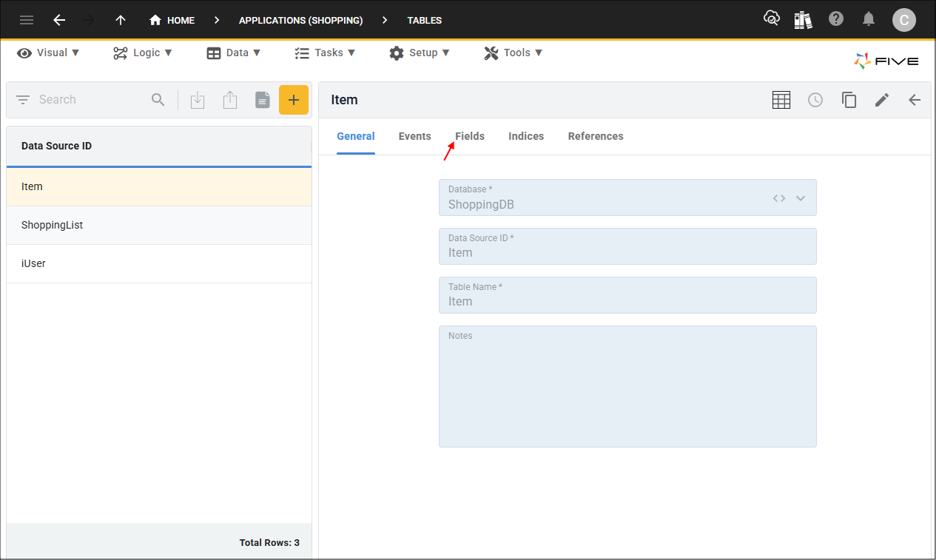Open the library books icon
The image size is (936, 560).
coord(803,20)
